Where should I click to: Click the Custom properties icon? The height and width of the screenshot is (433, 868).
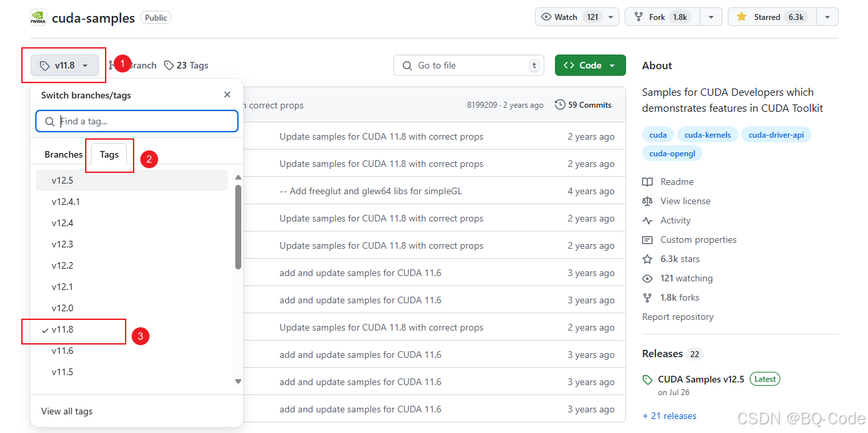click(647, 239)
